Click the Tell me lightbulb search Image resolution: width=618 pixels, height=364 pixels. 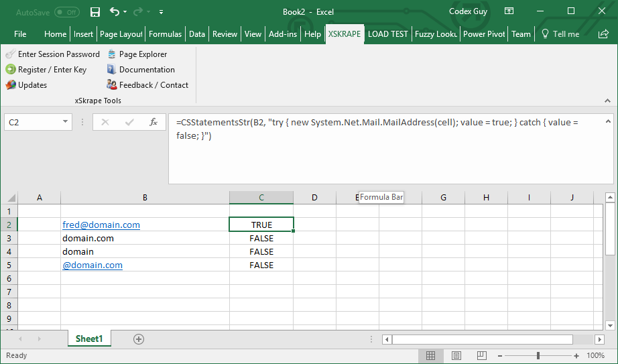(560, 34)
